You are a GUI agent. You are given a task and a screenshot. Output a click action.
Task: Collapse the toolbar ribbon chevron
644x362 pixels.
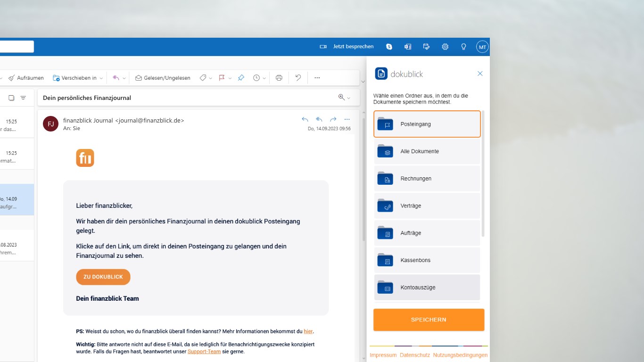[x=363, y=82]
